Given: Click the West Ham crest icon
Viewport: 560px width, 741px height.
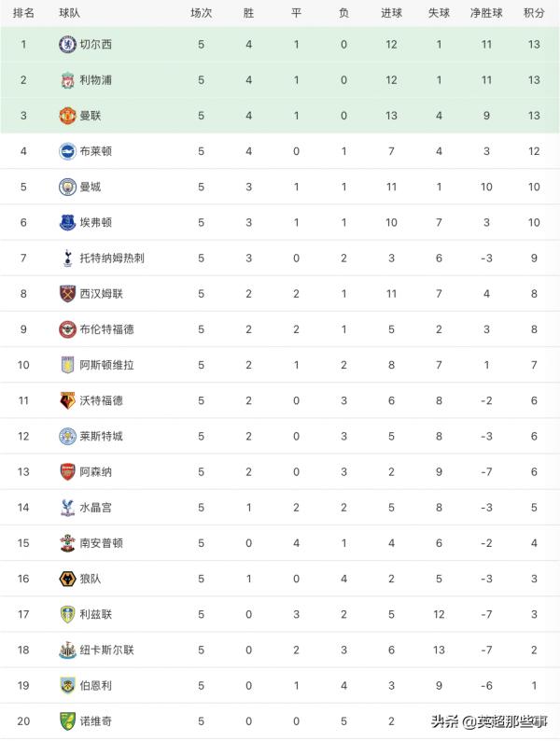Looking at the screenshot, I should coord(67,293).
